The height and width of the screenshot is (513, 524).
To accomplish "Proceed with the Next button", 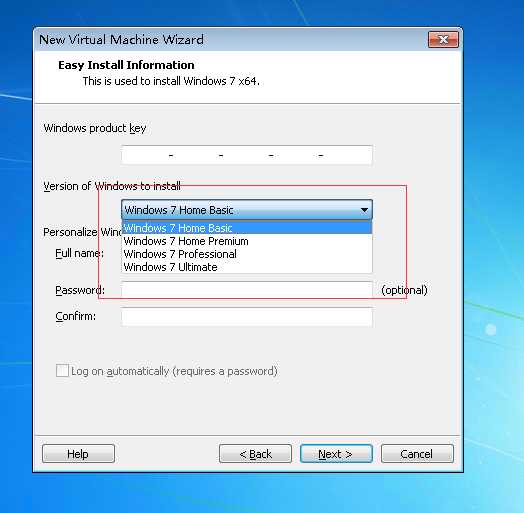I will 336,454.
